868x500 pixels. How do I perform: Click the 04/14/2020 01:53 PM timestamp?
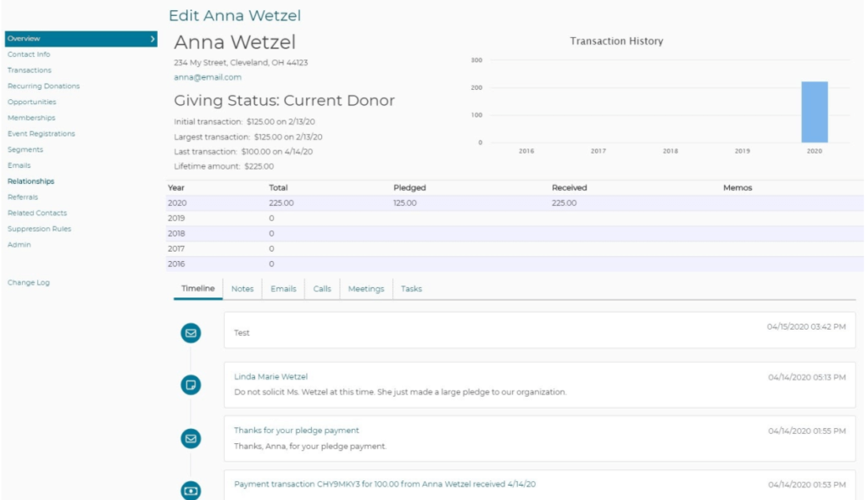tap(807, 485)
